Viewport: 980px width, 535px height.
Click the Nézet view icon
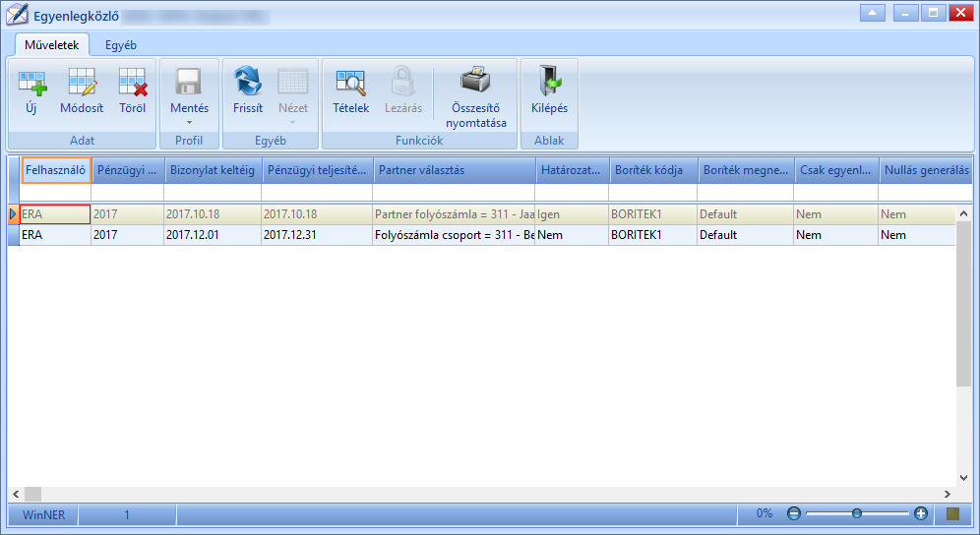[x=293, y=82]
